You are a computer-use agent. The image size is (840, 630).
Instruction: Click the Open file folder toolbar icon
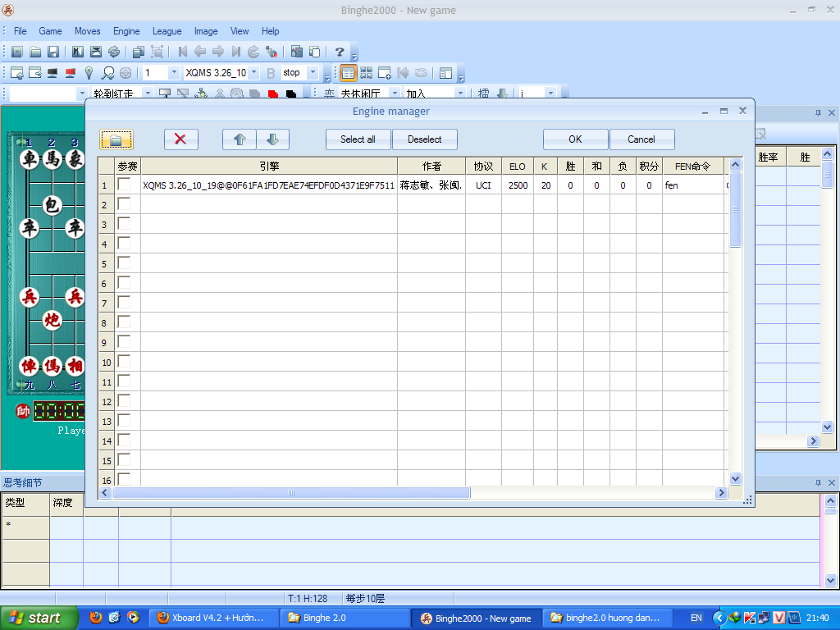pos(34,52)
